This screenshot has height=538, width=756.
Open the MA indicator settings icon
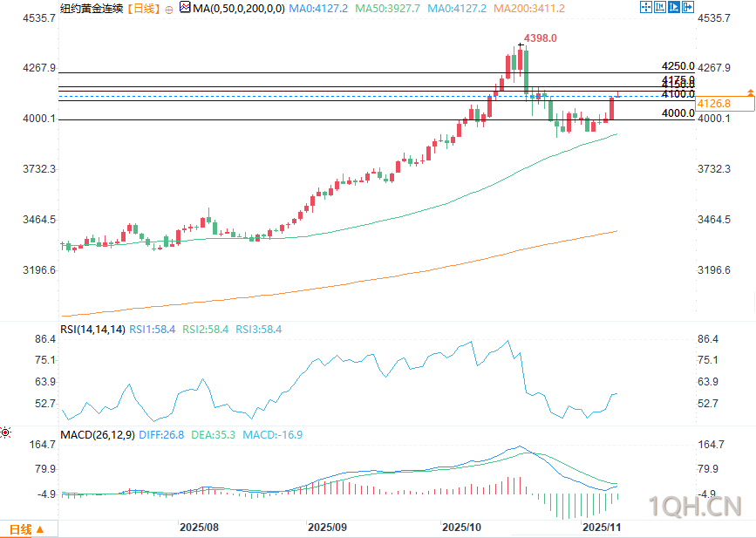tap(184, 7)
